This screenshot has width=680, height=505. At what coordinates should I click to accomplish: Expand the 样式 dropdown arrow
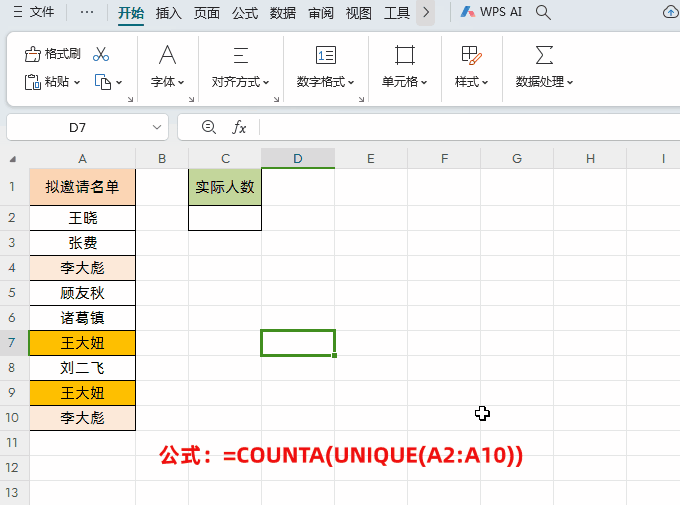[485, 82]
